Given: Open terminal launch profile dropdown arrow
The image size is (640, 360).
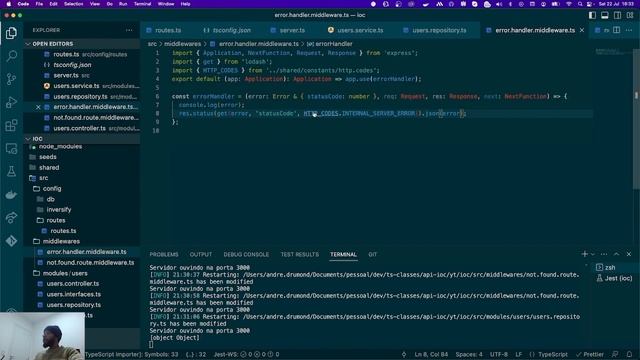Looking at the screenshot, I should click(593, 254).
